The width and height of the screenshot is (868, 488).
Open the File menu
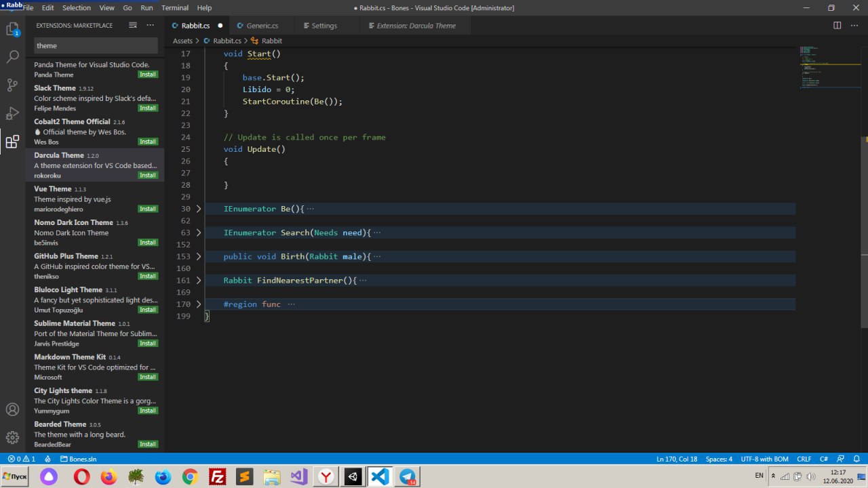point(28,7)
